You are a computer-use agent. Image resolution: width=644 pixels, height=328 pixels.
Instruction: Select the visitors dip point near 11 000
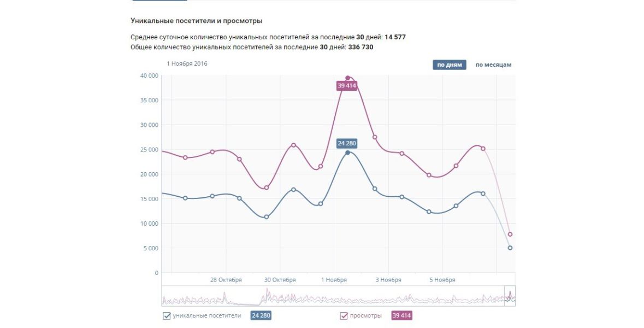[267, 217]
